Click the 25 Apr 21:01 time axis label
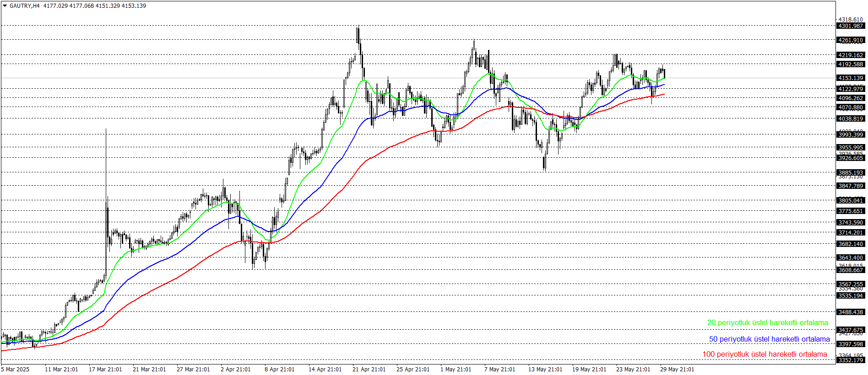 pyautogui.click(x=413, y=370)
